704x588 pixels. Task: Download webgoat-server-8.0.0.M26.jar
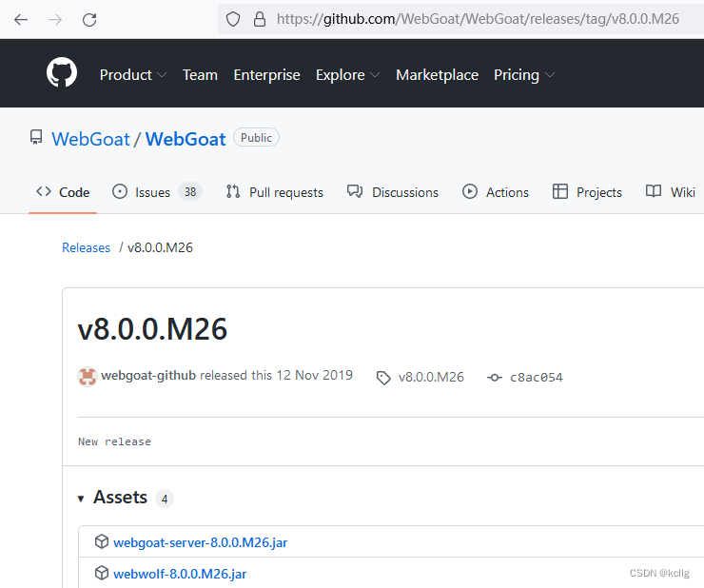click(200, 542)
